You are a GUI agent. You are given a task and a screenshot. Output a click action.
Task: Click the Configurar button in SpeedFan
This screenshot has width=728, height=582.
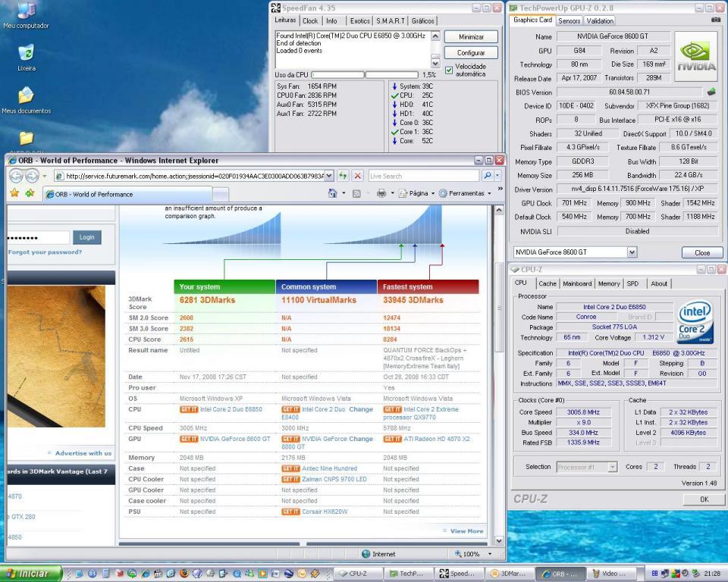[x=471, y=53]
